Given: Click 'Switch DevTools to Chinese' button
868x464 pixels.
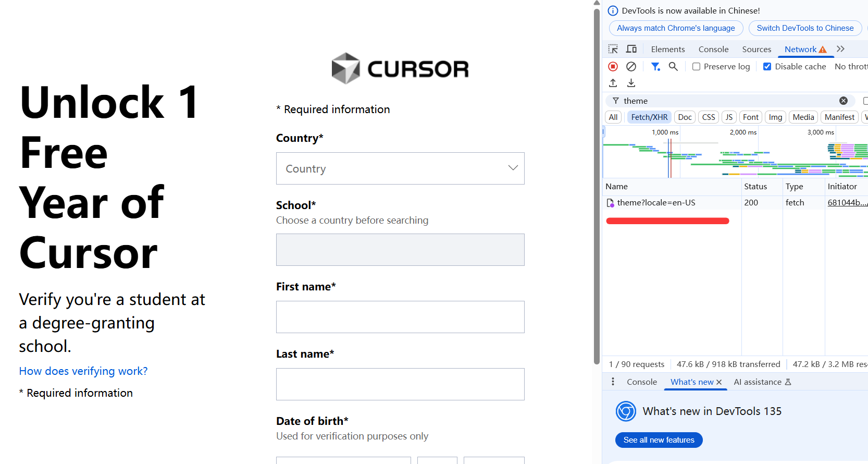Looking at the screenshot, I should tap(805, 28).
